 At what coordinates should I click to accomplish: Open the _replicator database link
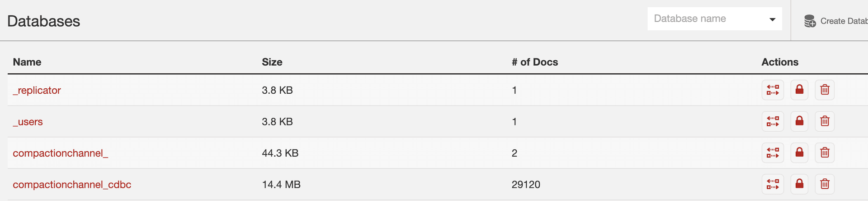(37, 91)
